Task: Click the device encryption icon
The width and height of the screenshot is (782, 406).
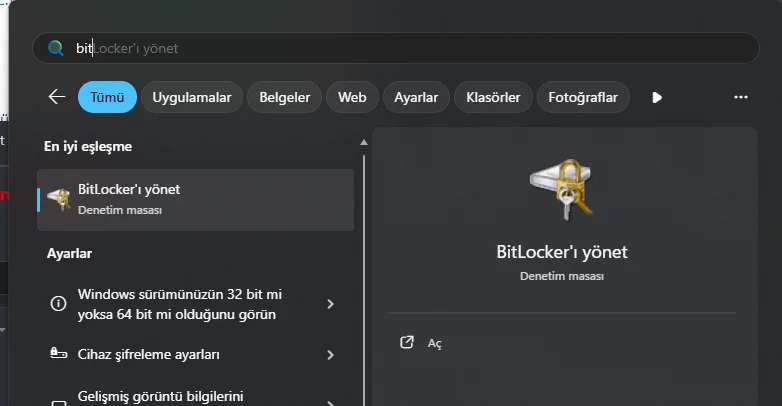Action: (58, 354)
